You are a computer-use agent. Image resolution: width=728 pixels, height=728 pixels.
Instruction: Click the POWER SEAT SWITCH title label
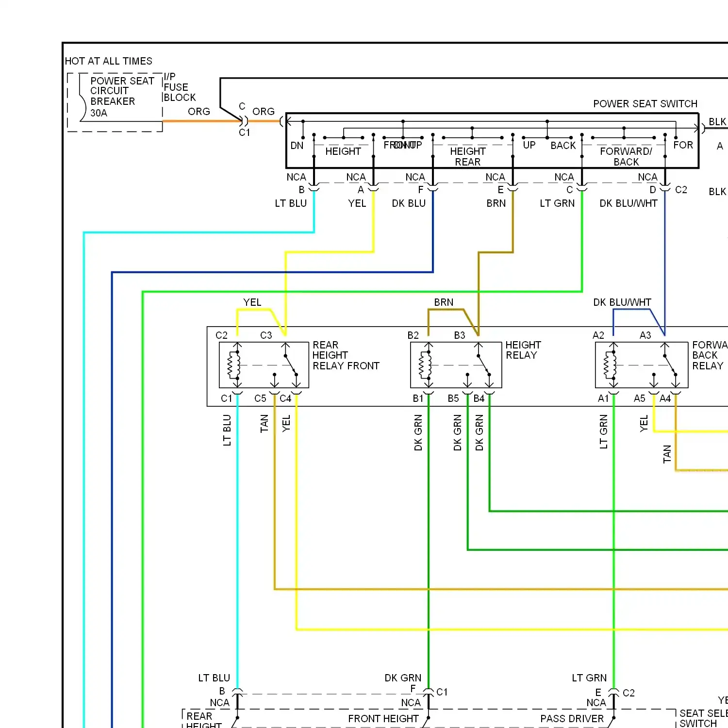[645, 104]
